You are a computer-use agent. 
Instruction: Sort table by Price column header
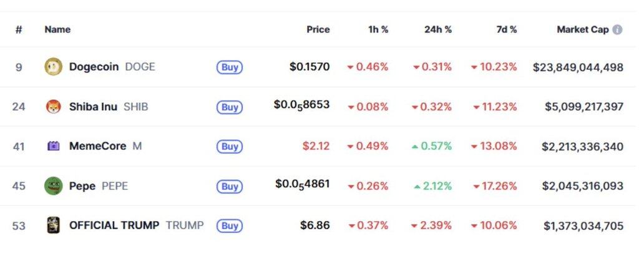click(x=318, y=29)
